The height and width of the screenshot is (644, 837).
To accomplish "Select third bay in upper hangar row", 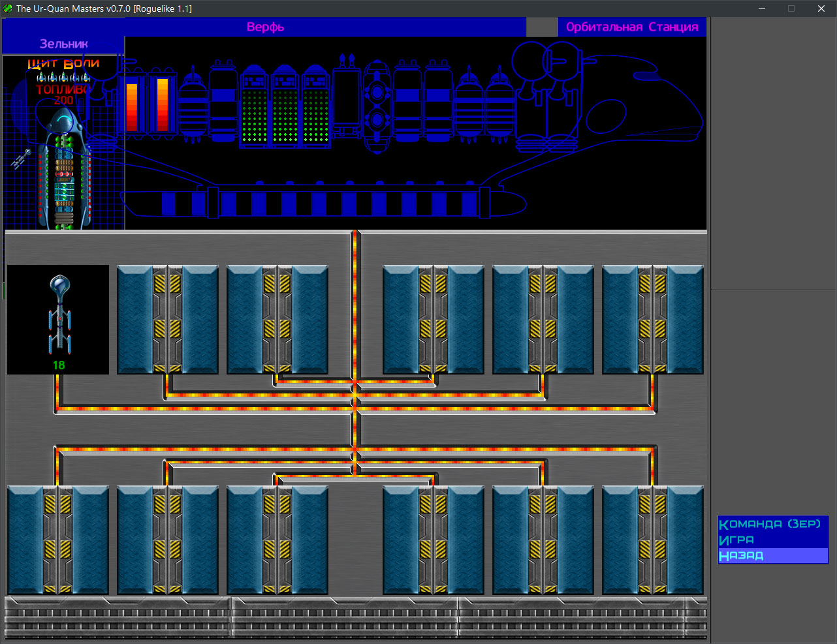I will point(277,320).
